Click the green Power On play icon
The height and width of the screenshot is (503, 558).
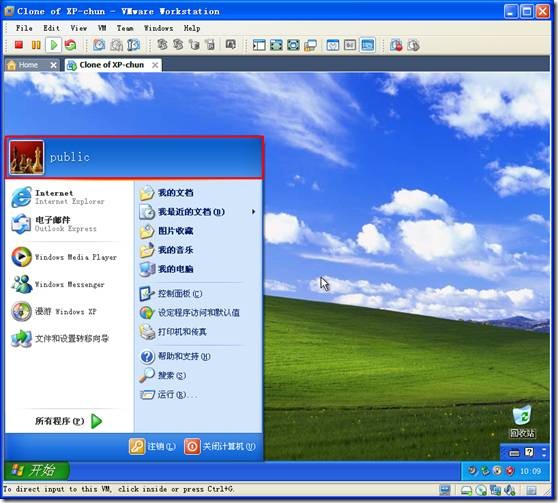point(54,45)
